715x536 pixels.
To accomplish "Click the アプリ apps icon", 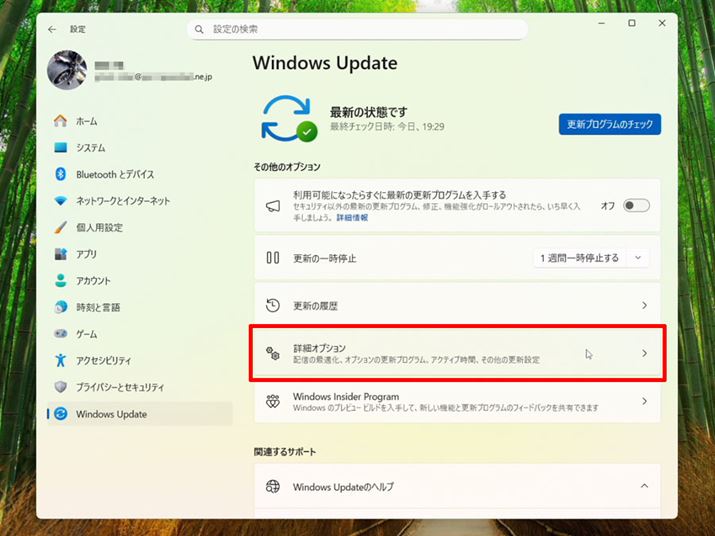I will coord(60,254).
